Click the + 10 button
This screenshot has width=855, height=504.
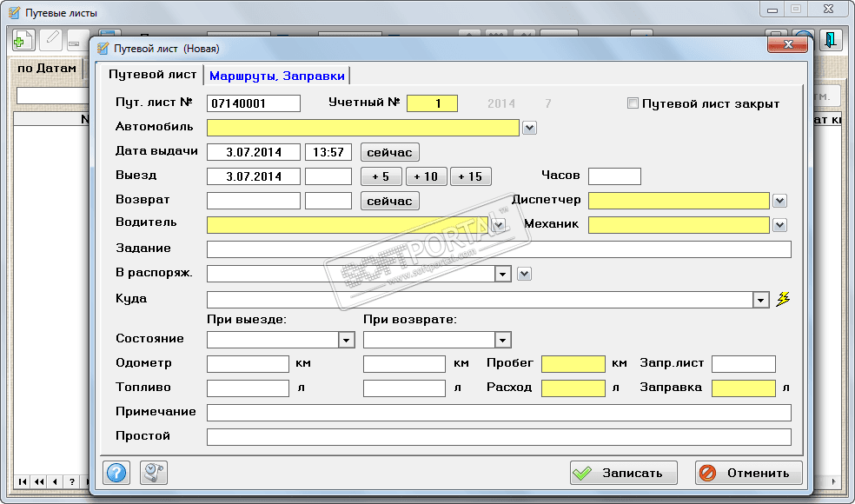coord(426,176)
